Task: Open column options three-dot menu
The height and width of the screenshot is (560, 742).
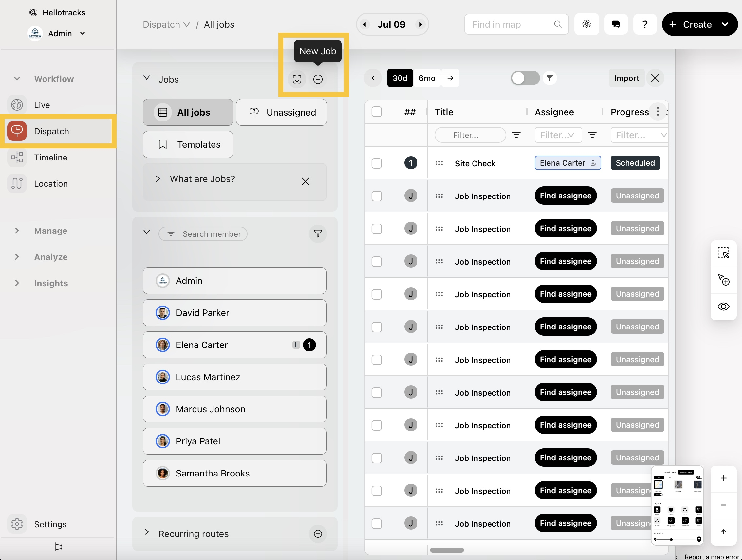Action: 658,112
